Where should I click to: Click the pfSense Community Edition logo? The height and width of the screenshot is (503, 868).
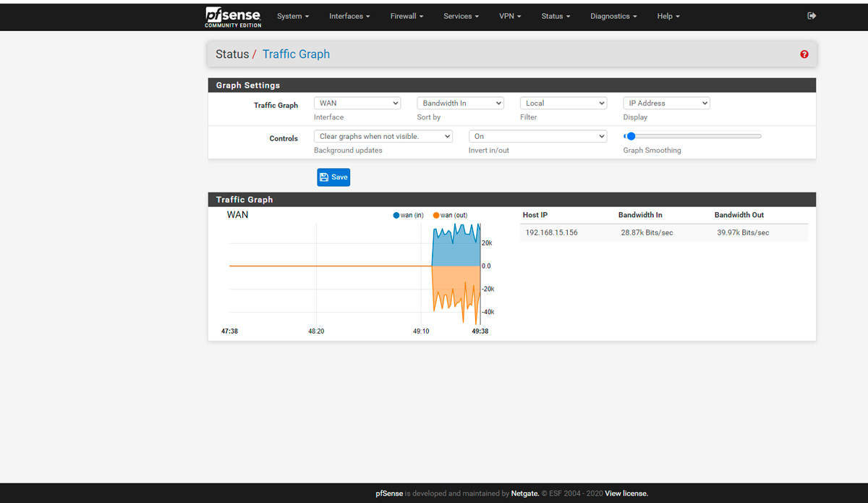tap(231, 17)
